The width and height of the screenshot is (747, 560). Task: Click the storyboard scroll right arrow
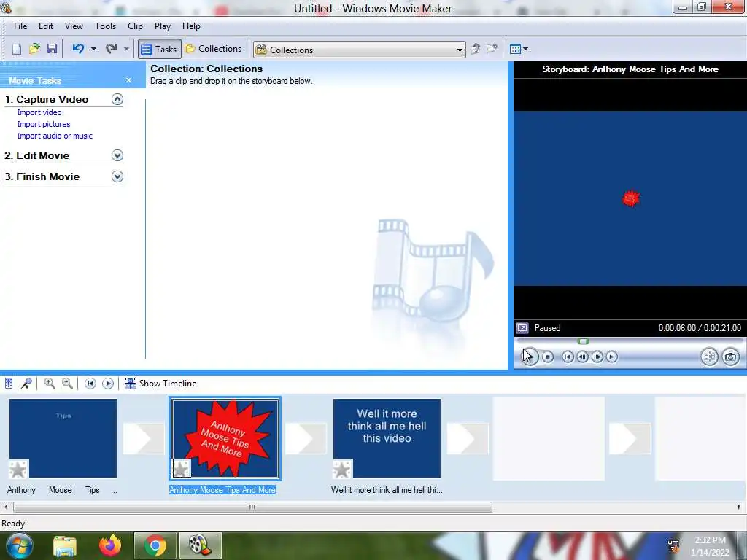click(x=740, y=507)
